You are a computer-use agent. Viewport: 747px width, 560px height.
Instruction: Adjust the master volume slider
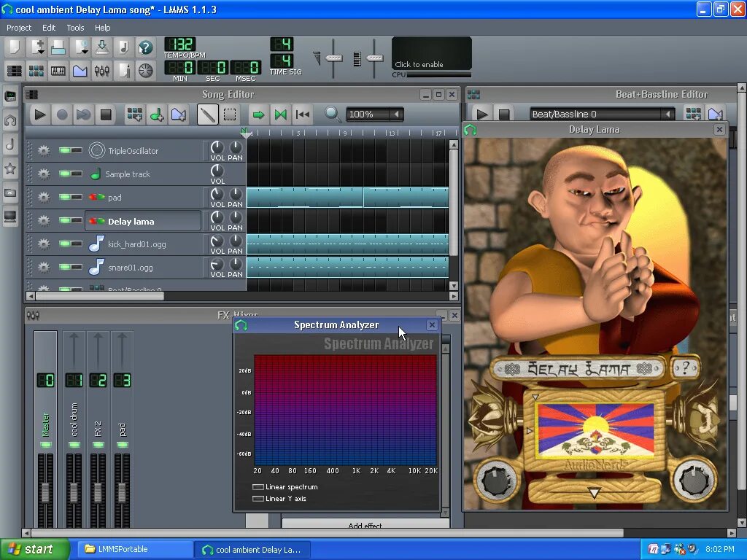[333, 58]
